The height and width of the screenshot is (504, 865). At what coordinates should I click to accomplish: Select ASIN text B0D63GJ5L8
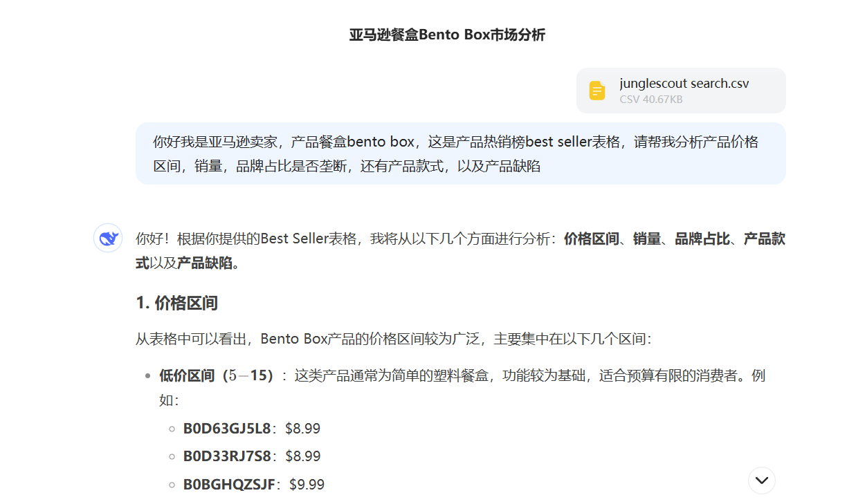tap(227, 429)
